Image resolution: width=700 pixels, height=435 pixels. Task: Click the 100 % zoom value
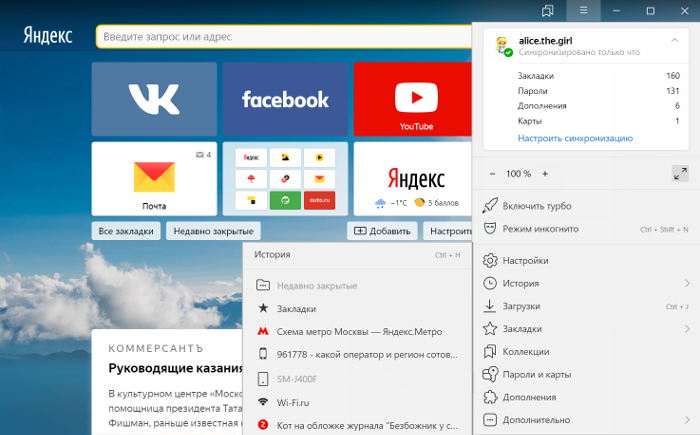pyautogui.click(x=518, y=174)
